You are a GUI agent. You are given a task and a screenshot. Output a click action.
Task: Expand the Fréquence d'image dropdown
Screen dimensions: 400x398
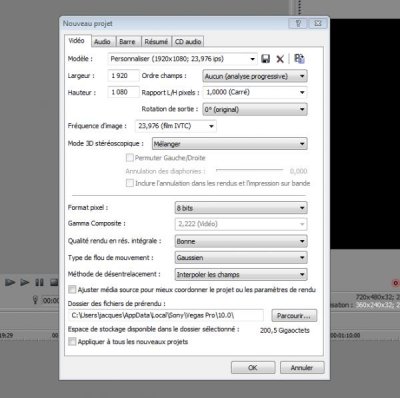tap(176, 126)
